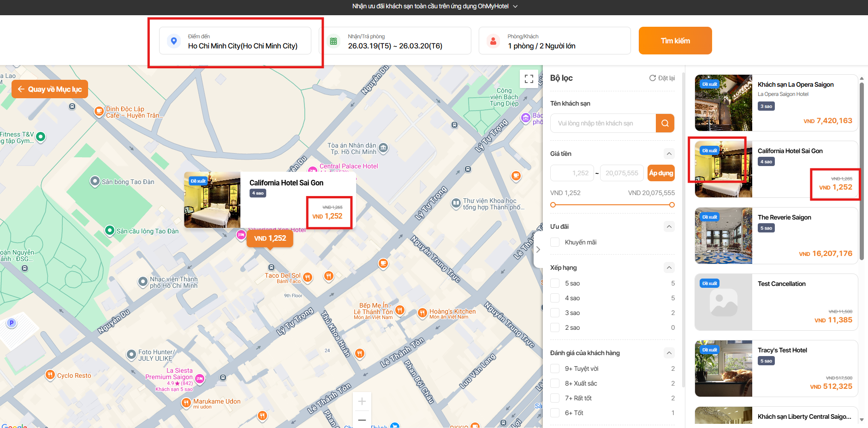Viewport: 868px width, 428px height.
Task: Click the check-in calendar icon
Action: [333, 41]
